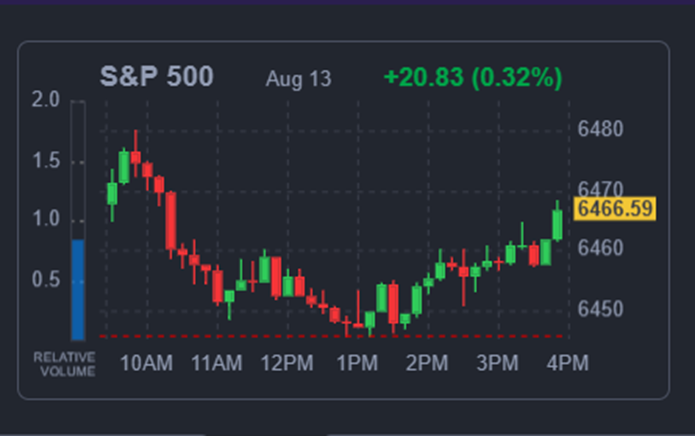Click the S&P 500 chart title
This screenshot has width=695, height=436.
click(x=156, y=77)
